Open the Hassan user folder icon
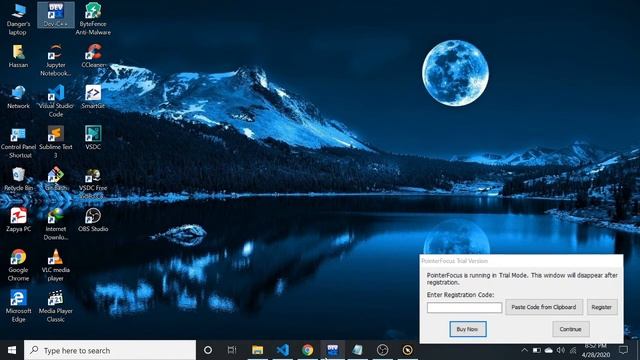Image resolution: width=640 pixels, height=360 pixels. pyautogui.click(x=18, y=56)
